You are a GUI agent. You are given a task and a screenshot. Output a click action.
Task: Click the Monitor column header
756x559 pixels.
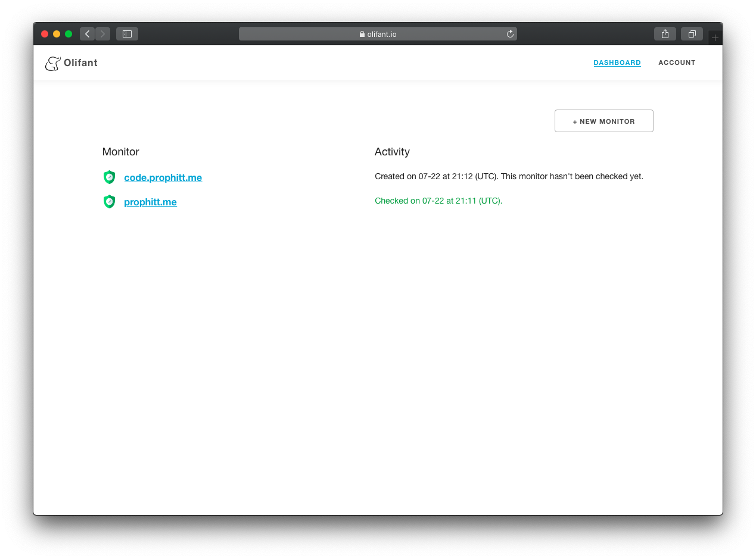pyautogui.click(x=120, y=152)
